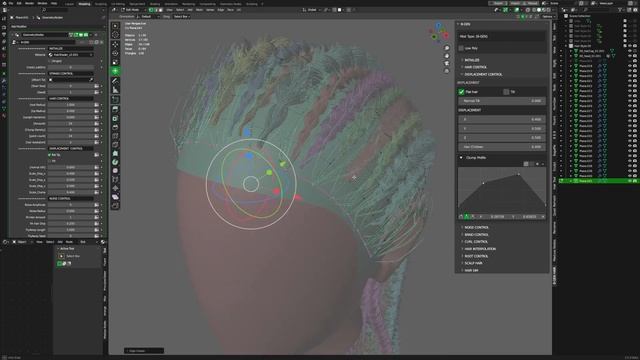Select the Loop Cut tool

click(116, 136)
